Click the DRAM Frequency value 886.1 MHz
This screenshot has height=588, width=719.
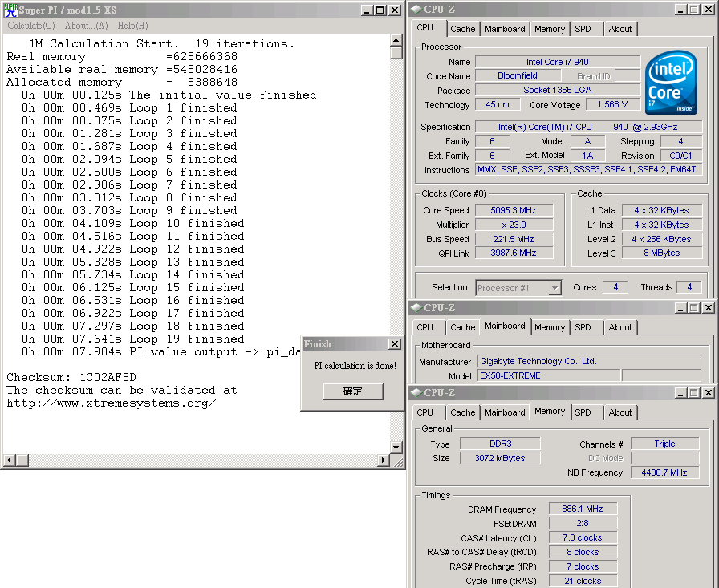pyautogui.click(x=583, y=509)
